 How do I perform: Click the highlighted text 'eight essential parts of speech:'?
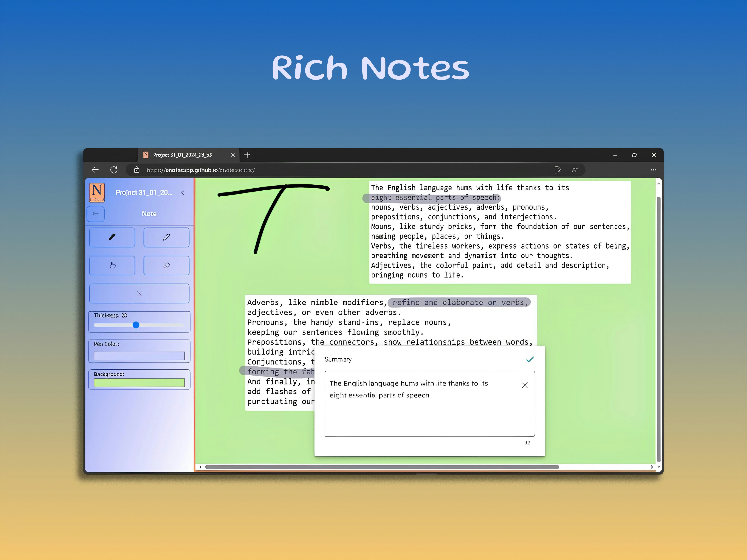coord(435,197)
